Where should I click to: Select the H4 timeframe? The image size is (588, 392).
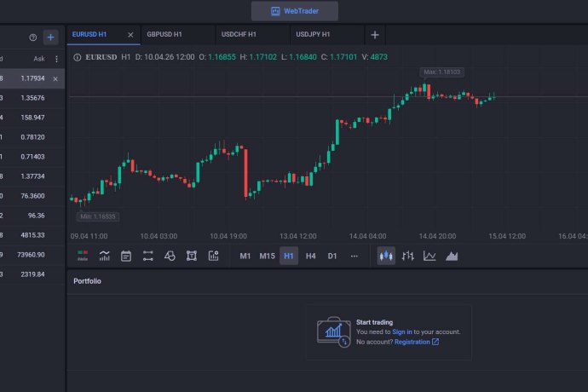pyautogui.click(x=310, y=256)
